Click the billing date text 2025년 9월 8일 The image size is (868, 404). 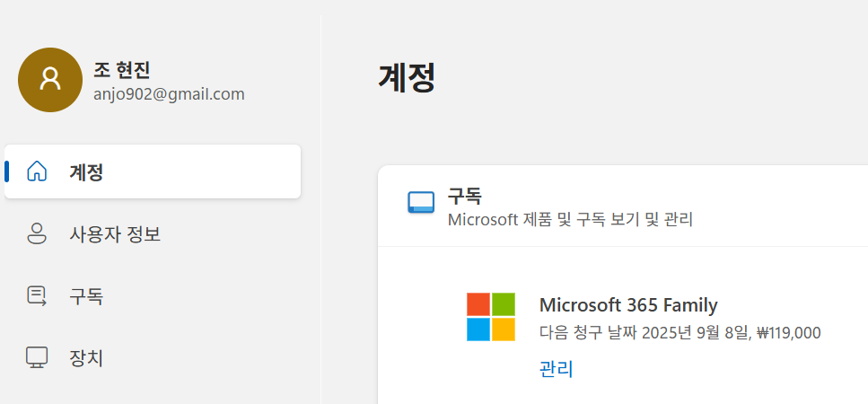coord(697,332)
